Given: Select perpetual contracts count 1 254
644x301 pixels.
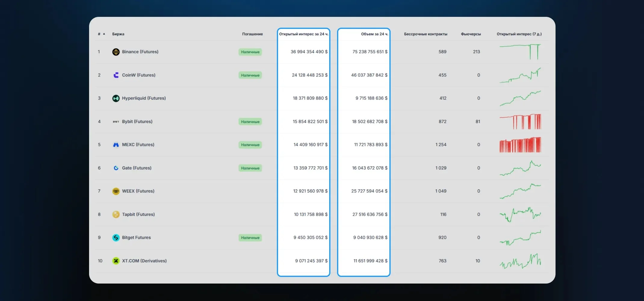Looking at the screenshot, I should [441, 145].
